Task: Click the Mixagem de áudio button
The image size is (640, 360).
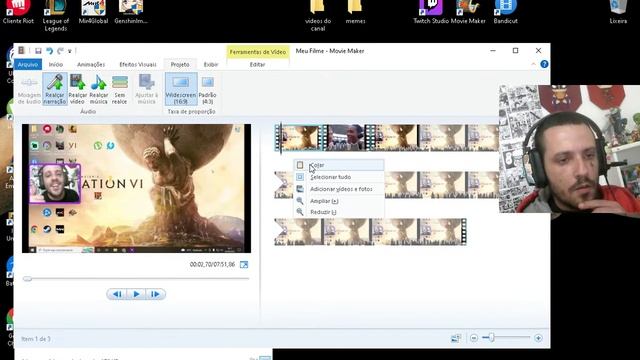Action: pos(29,89)
